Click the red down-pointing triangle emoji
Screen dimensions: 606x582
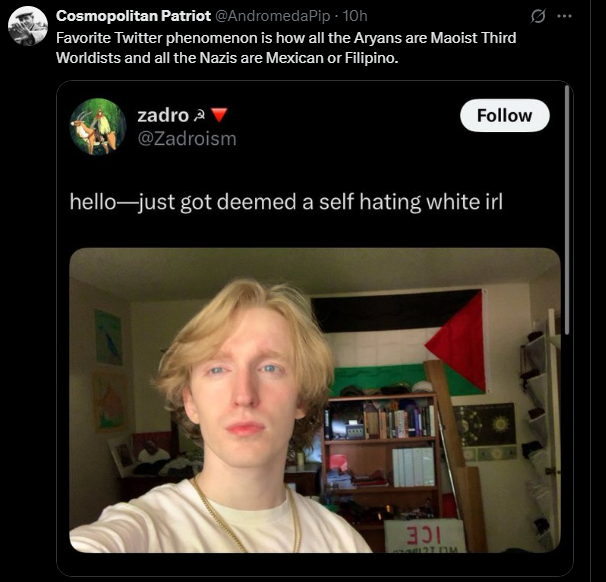[x=219, y=115]
